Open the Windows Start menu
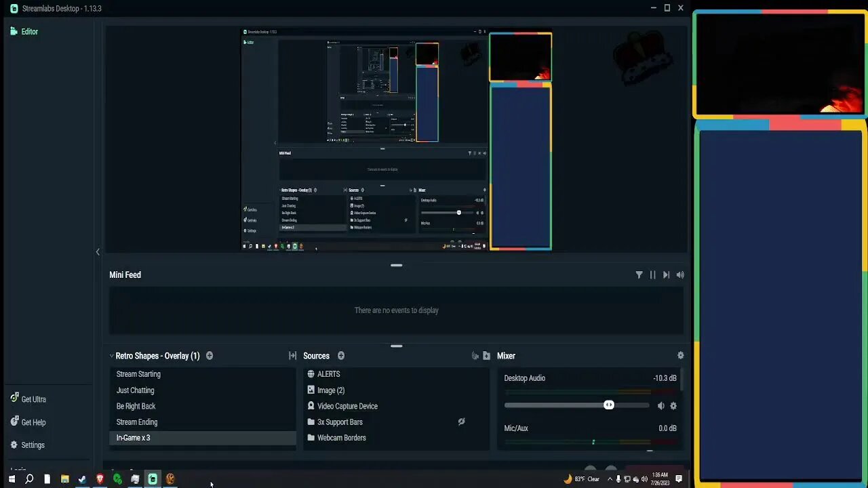This screenshot has height=488, width=868. click(x=12, y=479)
